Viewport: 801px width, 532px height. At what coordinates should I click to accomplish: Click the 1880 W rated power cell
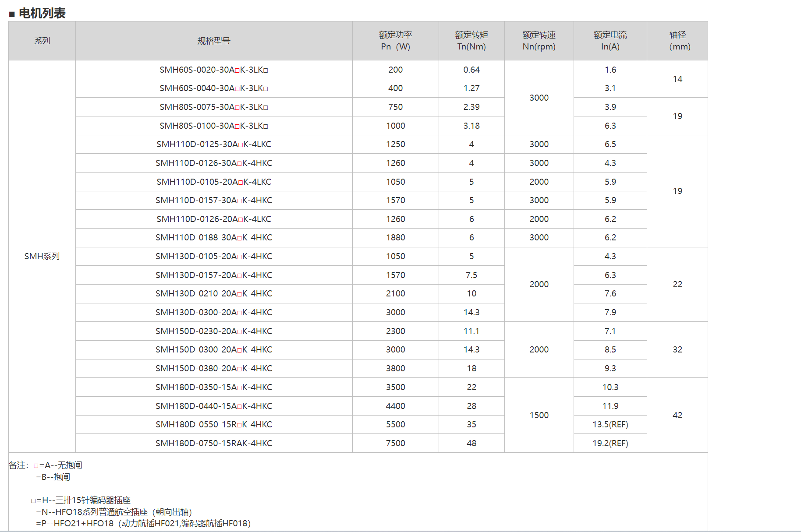395,237
